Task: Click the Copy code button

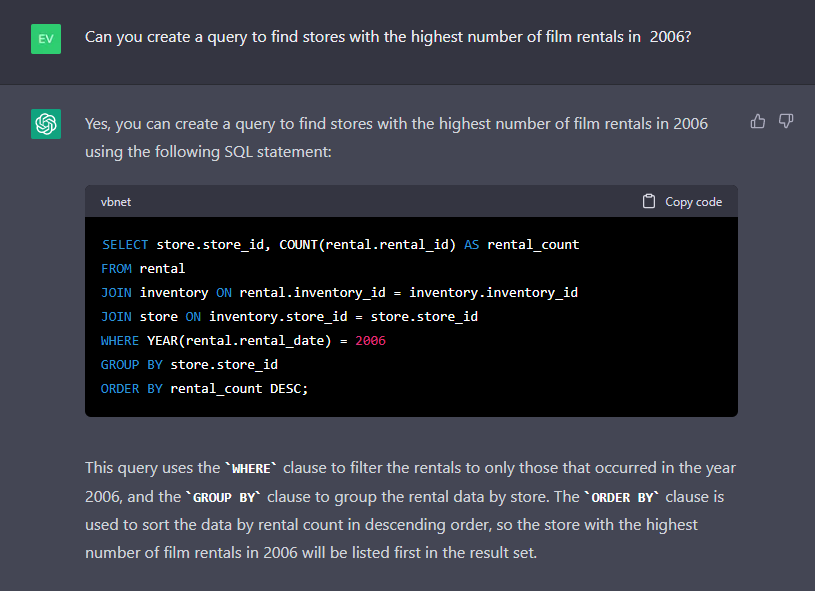Action: (x=682, y=202)
